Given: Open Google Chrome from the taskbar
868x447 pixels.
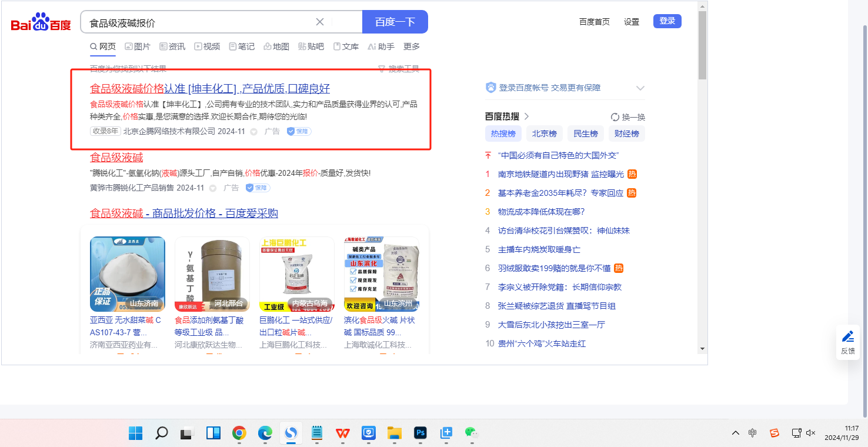Looking at the screenshot, I should click(239, 433).
